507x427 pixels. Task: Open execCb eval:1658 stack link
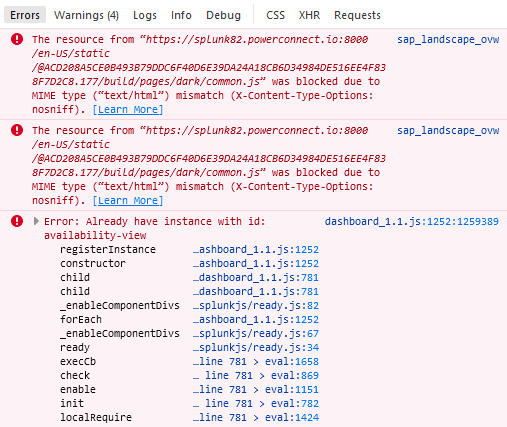pyautogui.click(x=256, y=361)
